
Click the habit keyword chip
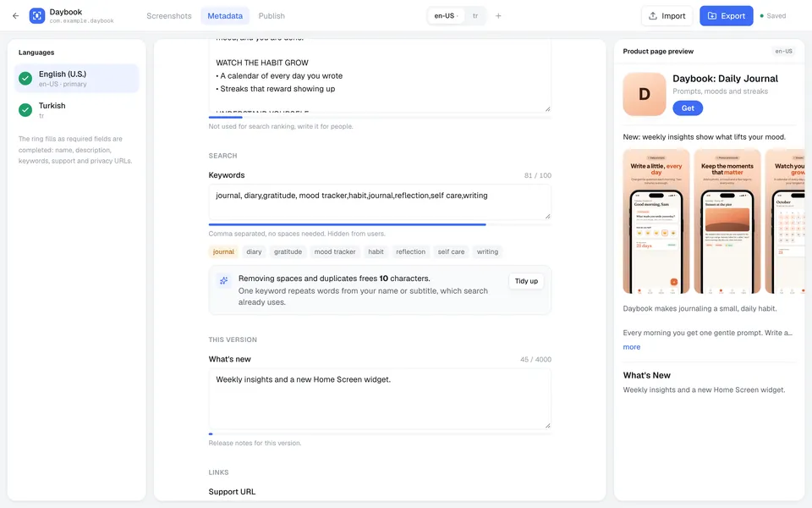[x=376, y=251]
